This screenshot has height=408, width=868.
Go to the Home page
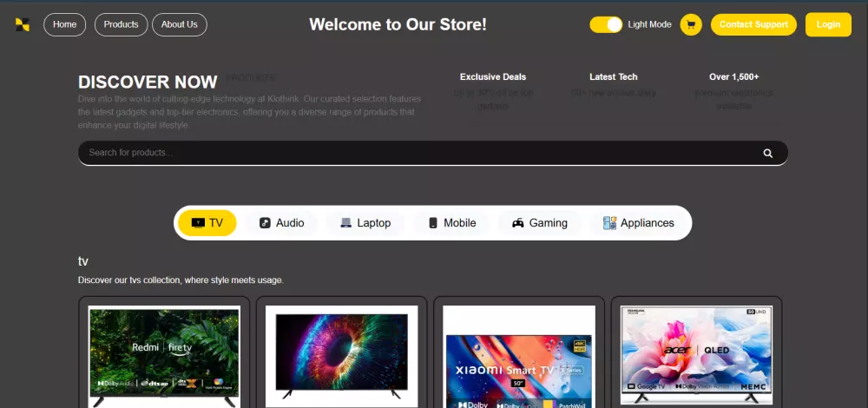pos(65,24)
